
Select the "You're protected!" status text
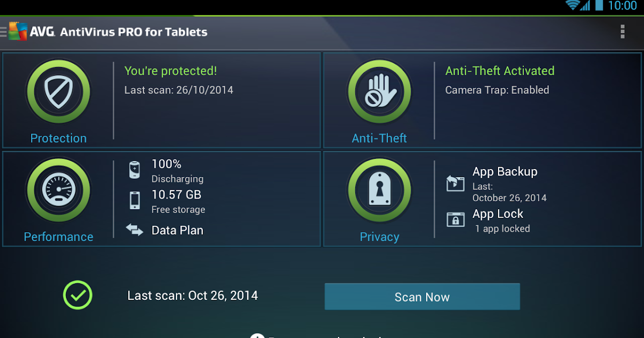point(171,71)
